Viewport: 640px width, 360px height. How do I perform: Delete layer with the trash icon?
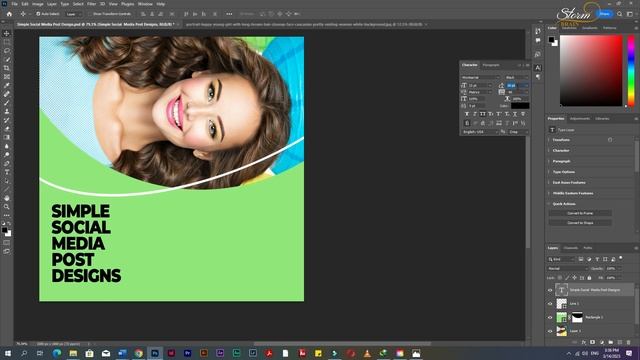629,342
